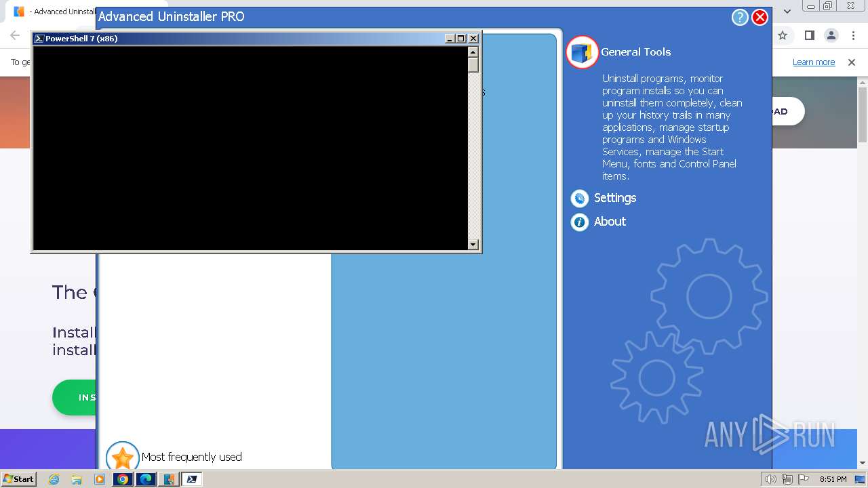Viewport: 868px width, 488px height.
Task: Go back in Chrome browser
Action: (x=15, y=35)
